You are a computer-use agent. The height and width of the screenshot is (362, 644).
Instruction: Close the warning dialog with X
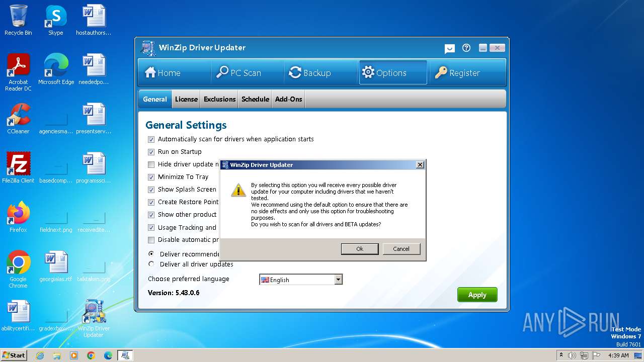tap(420, 165)
